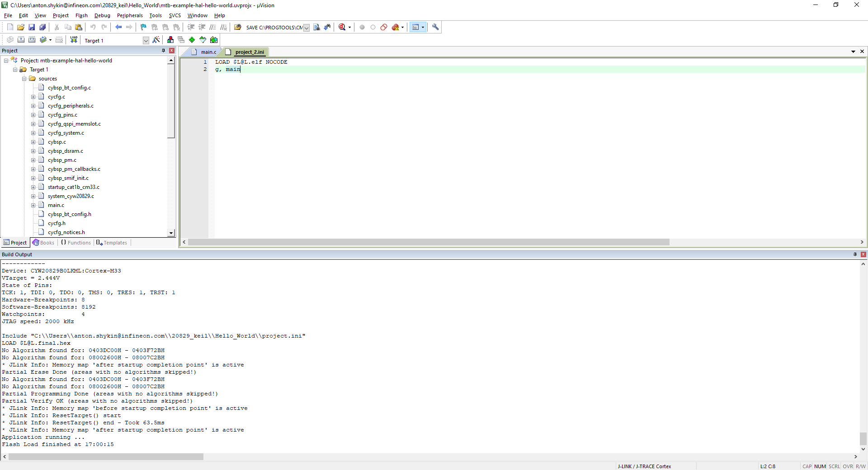This screenshot has width=868, height=470.
Task: Expand the main.c tree node
Action: click(33, 205)
